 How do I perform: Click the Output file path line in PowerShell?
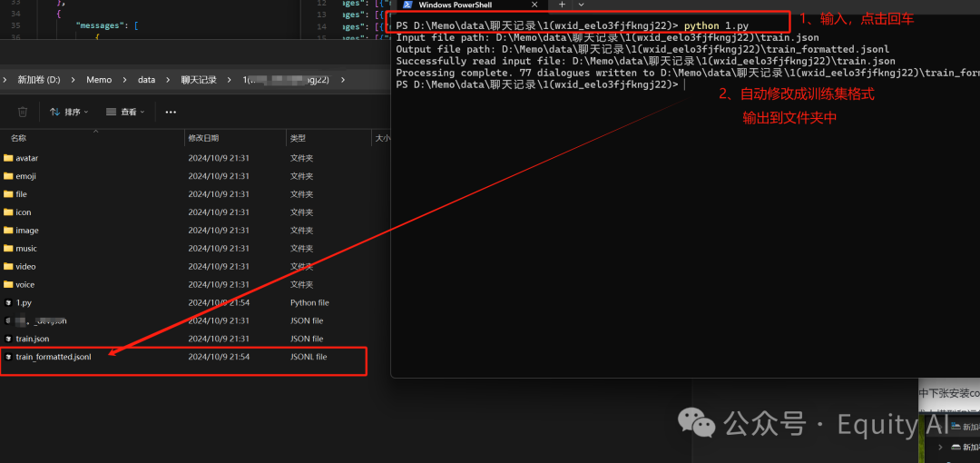tap(642, 49)
